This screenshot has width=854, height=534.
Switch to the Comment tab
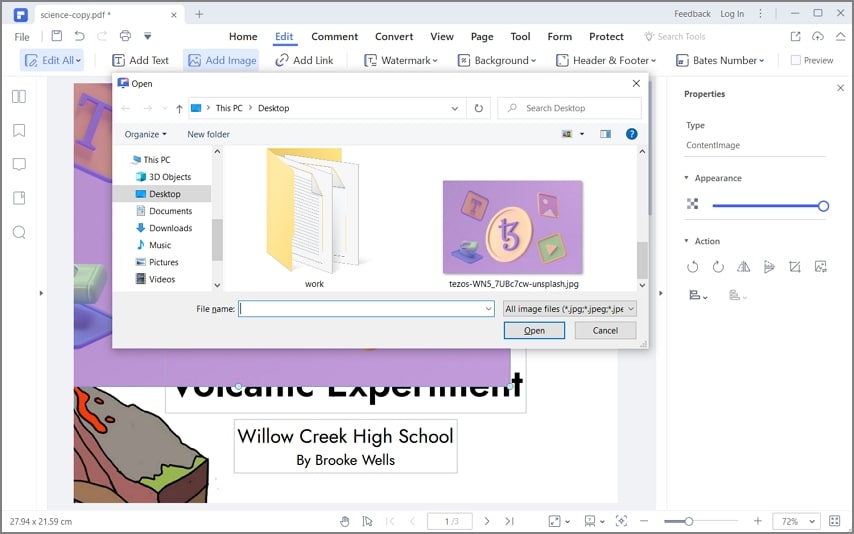(334, 37)
